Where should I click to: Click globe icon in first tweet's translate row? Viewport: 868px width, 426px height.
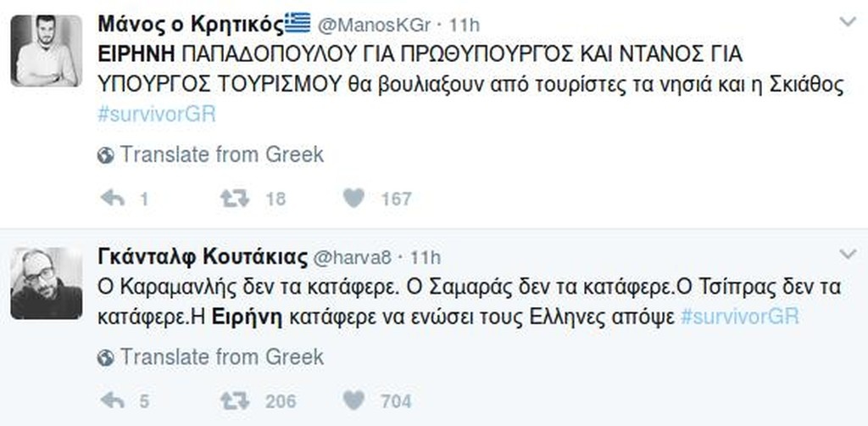pos(107,155)
